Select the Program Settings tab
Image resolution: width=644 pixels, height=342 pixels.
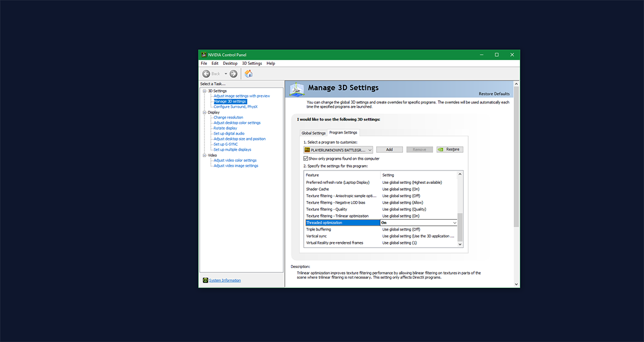343,132
